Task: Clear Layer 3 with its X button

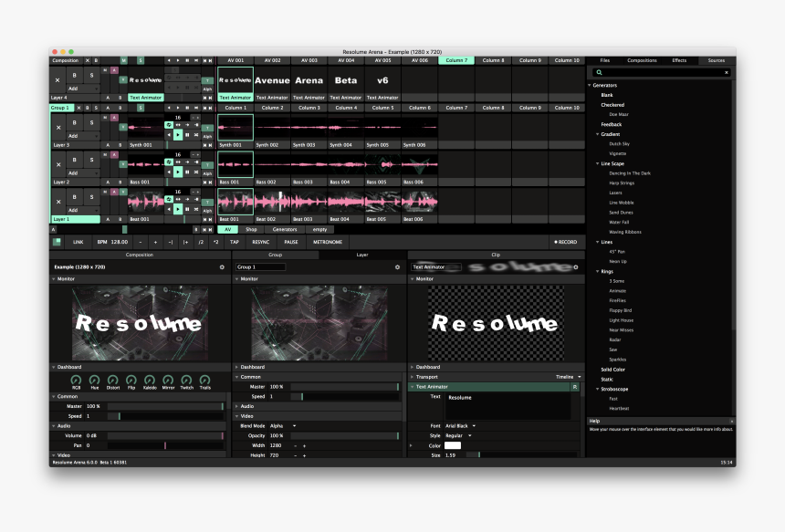Action: tap(58, 127)
